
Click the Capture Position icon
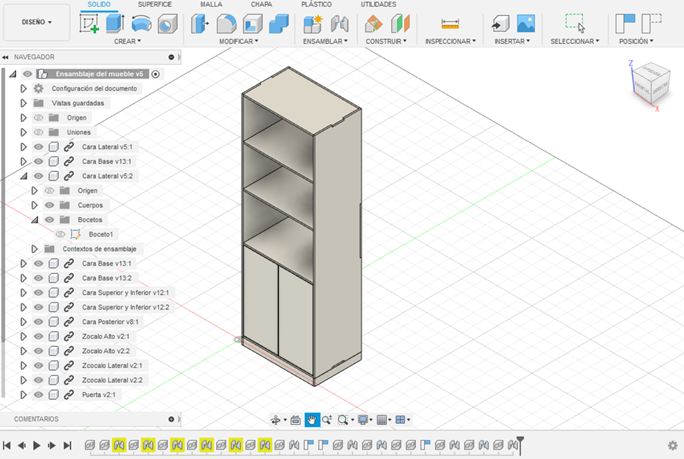coord(625,24)
